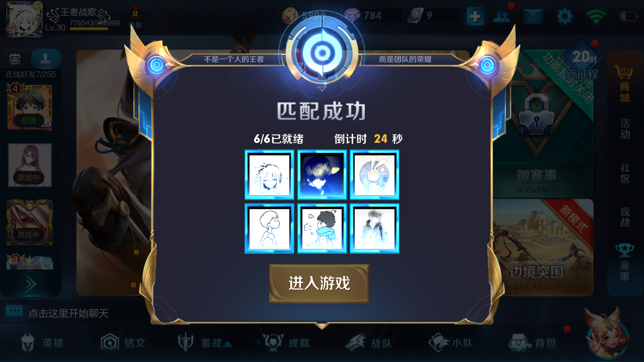Click the player profile avatar at top-left
Viewport: 644px width, 362px height.
24,20
